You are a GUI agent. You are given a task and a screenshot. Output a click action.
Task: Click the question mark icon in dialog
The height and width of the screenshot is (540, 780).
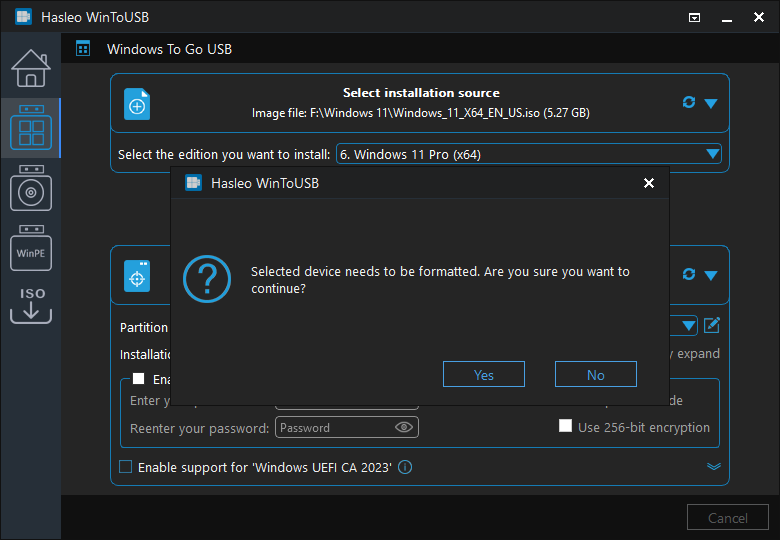pyautogui.click(x=207, y=279)
